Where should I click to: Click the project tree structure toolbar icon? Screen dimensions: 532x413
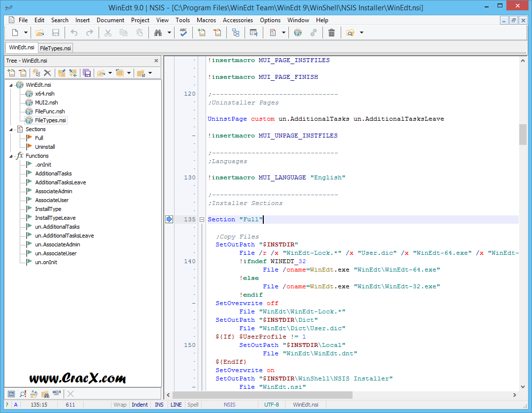pyautogui.click(x=236, y=33)
